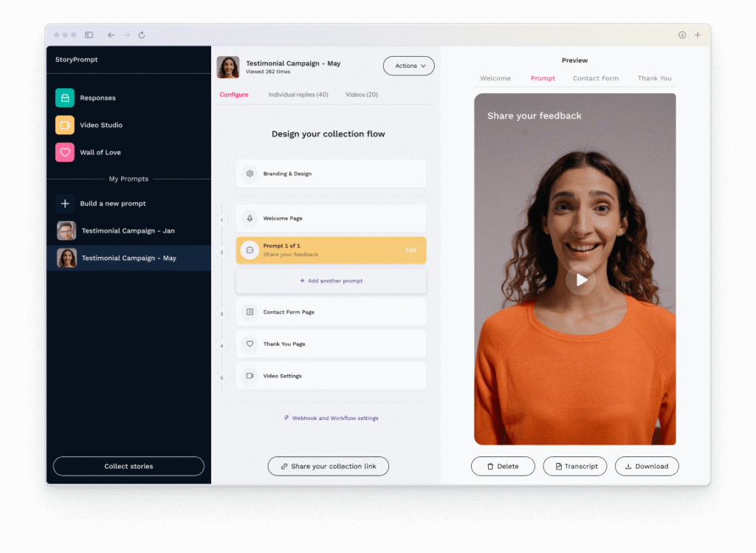
Task: Toggle the browser sidebar icon
Action: [x=89, y=35]
